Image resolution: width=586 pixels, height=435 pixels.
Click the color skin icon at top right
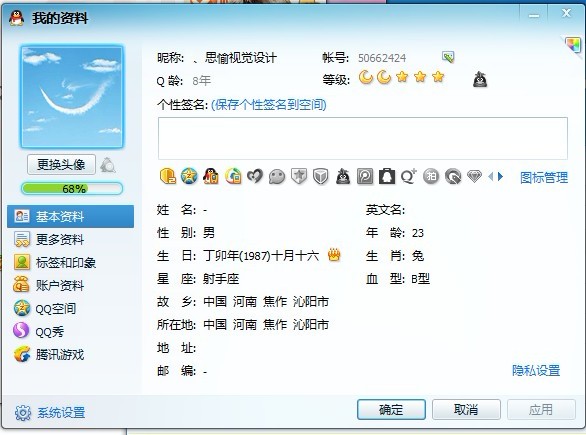point(573,46)
